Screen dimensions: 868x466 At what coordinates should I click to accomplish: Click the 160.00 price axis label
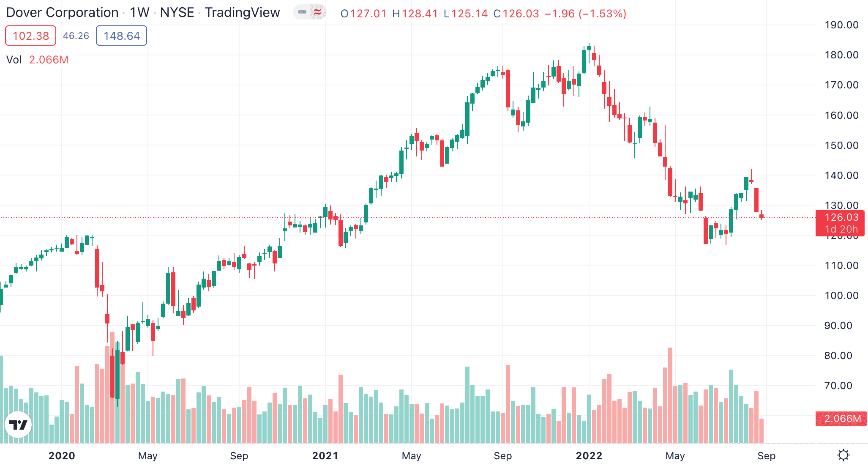coord(841,115)
